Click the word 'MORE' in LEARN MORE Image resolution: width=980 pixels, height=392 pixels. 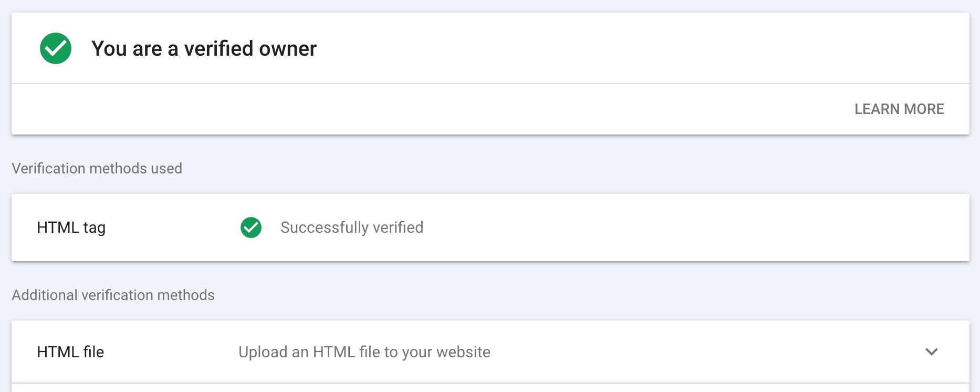tap(924, 109)
